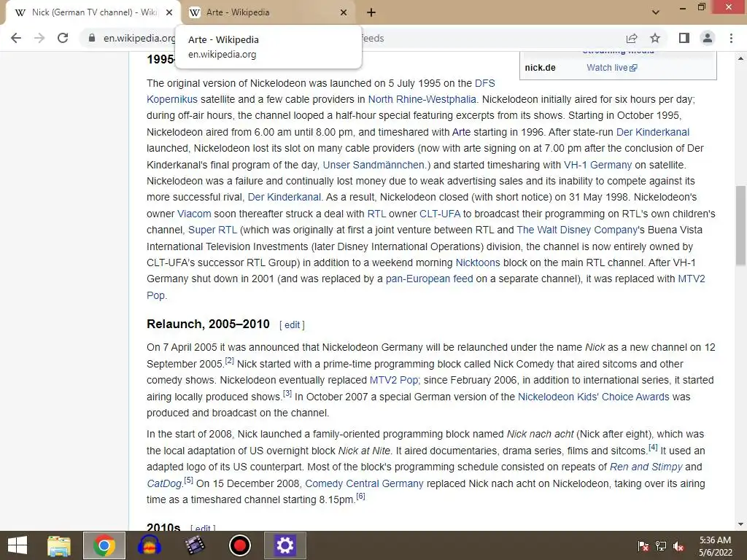Go back to the previous page
747x560 pixels.
click(16, 38)
